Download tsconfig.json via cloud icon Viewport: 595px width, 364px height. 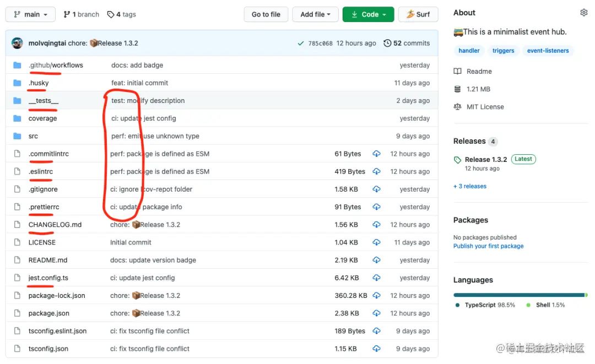click(x=376, y=349)
